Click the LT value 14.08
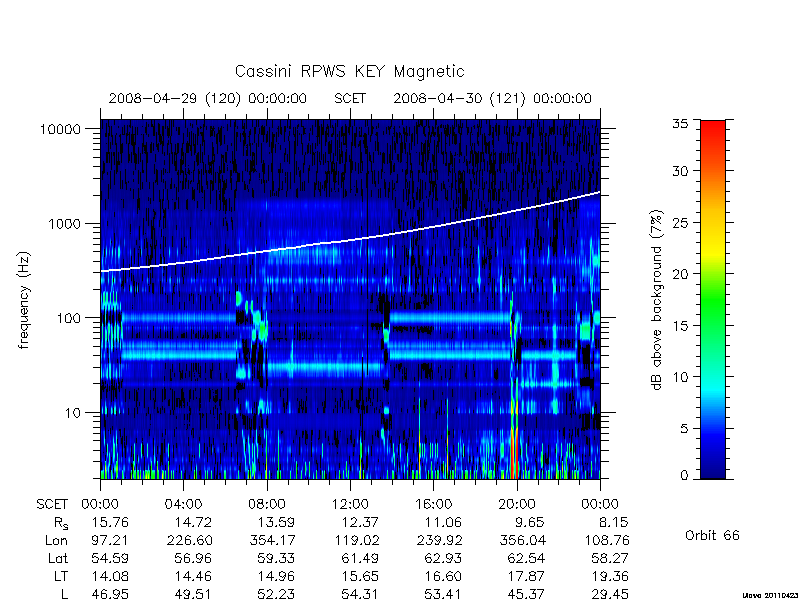The image size is (800, 600). 110,576
